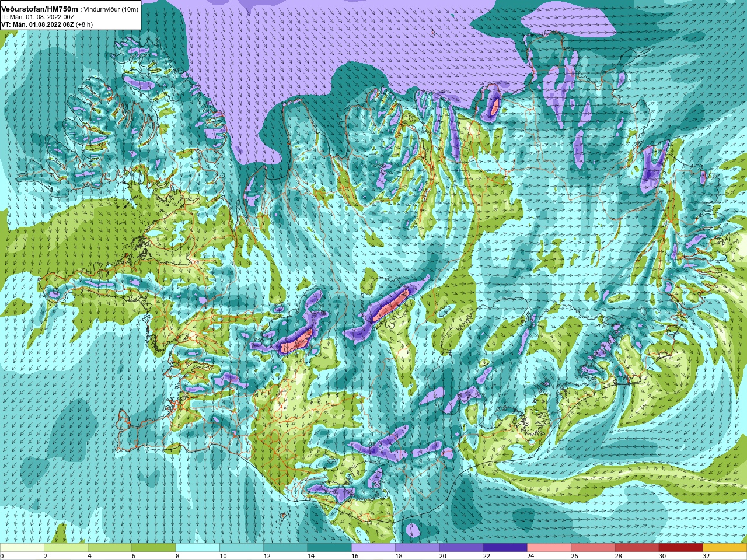Click the legend scale number 26
The height and width of the screenshot is (560, 747).
574,556
